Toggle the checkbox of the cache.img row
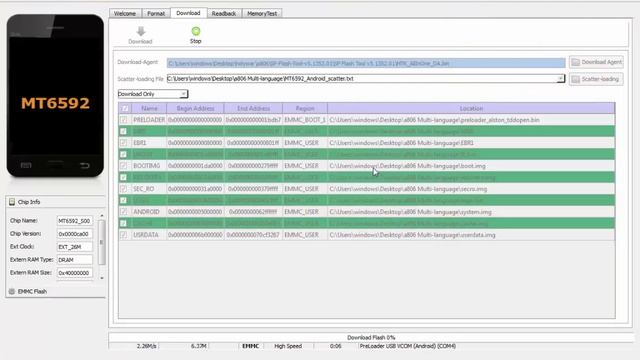The width and height of the screenshot is (640, 360). click(x=124, y=223)
